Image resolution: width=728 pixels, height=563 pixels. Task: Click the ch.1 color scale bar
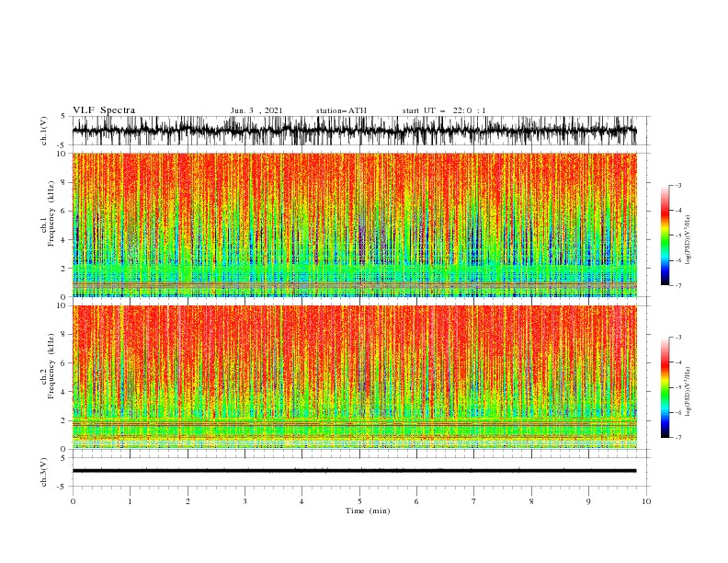pyautogui.click(x=665, y=236)
